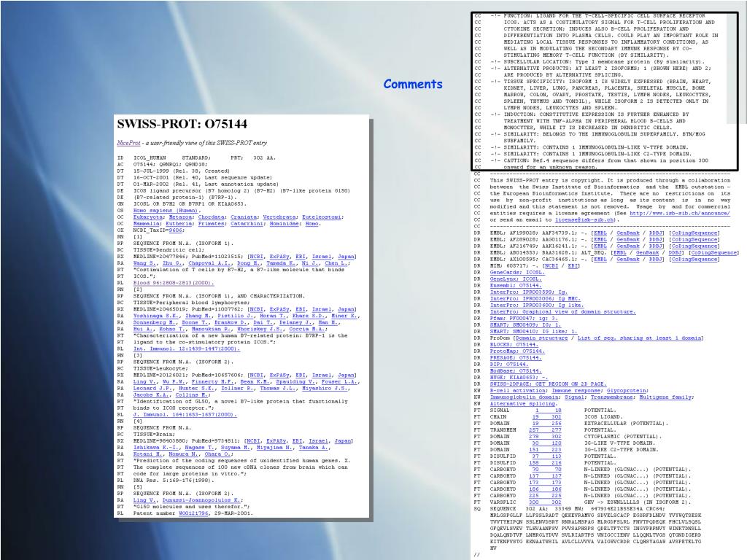Screen dimensions: 747x560
Task: Open InterPro IPR003006 Ig MHC link
Action: [536, 299]
